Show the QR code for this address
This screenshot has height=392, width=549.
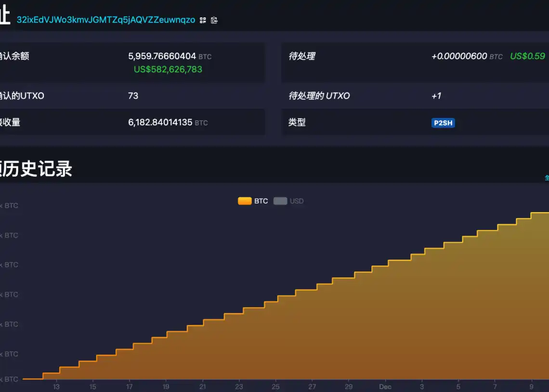click(203, 20)
